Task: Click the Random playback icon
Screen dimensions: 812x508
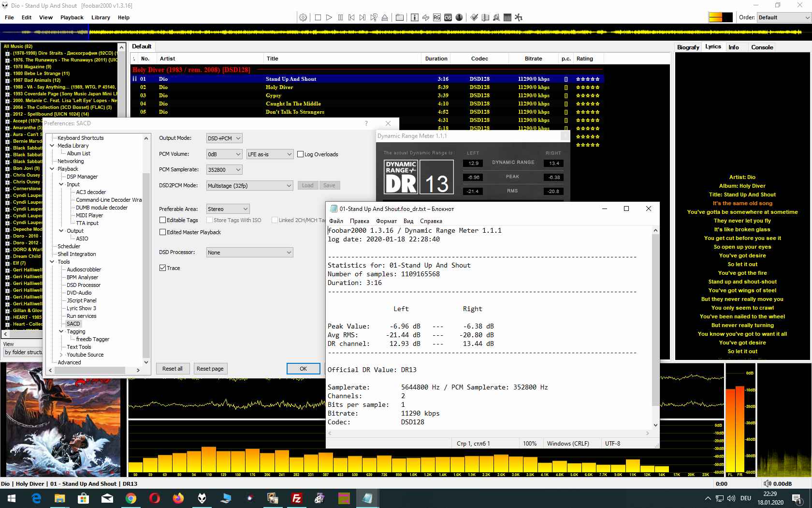Action: click(x=374, y=17)
